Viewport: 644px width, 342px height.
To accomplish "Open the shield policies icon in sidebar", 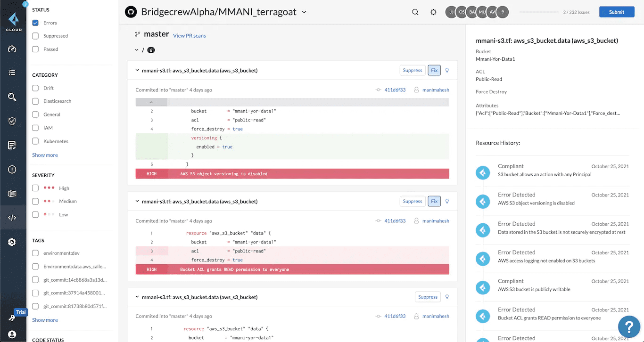I will [x=12, y=121].
